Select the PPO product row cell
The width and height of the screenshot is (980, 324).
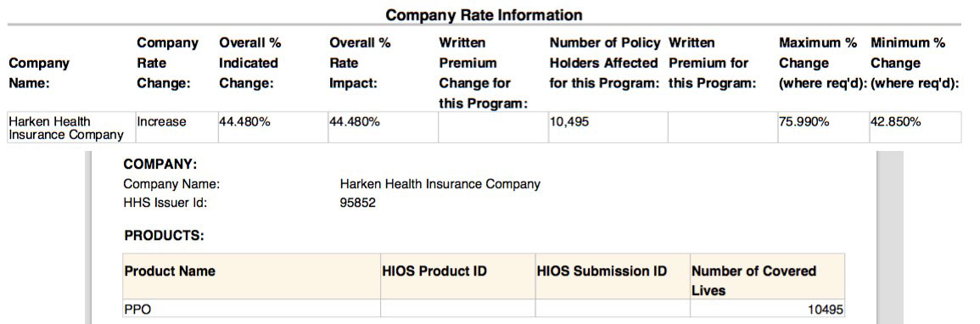(x=251, y=309)
